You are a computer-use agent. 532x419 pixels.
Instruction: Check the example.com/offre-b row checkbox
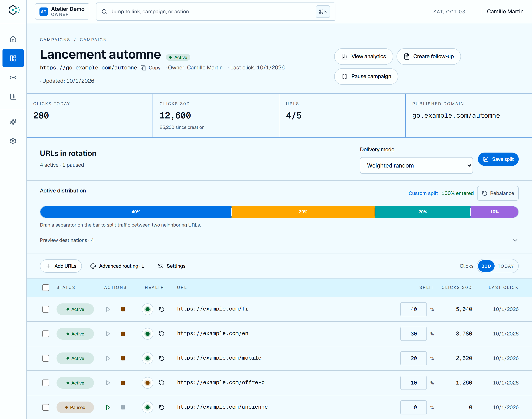(46, 383)
